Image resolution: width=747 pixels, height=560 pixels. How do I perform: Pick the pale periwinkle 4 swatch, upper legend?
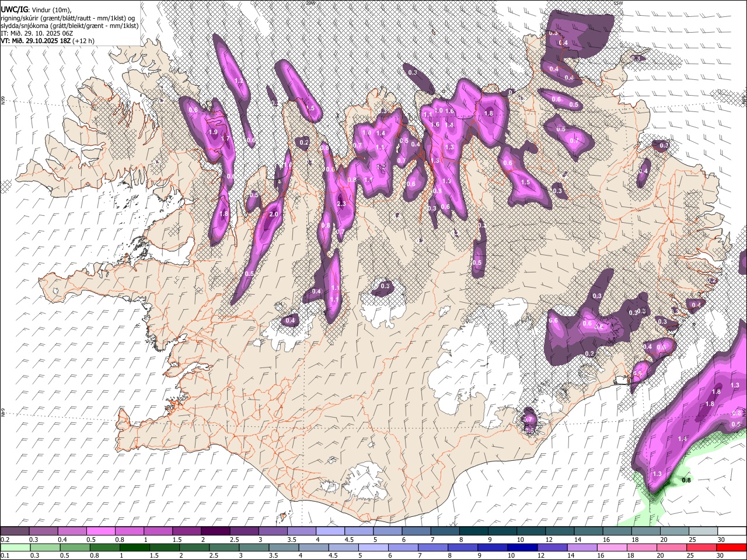pos(330,531)
